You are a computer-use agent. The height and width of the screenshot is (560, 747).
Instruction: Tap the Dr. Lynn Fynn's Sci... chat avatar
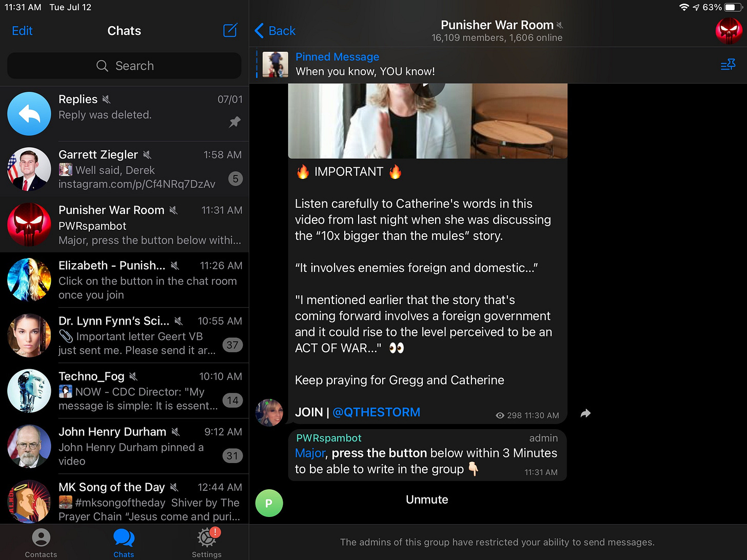pos(29,335)
